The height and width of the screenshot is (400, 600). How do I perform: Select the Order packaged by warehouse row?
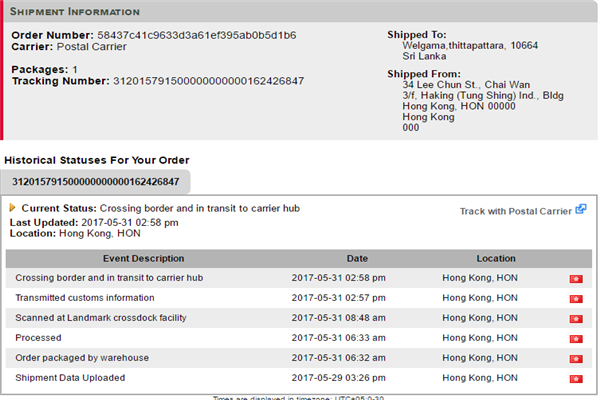[82, 357]
